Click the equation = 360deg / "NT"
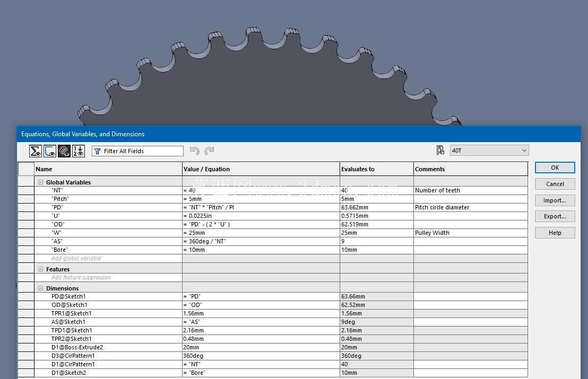The width and height of the screenshot is (588, 379). point(205,241)
